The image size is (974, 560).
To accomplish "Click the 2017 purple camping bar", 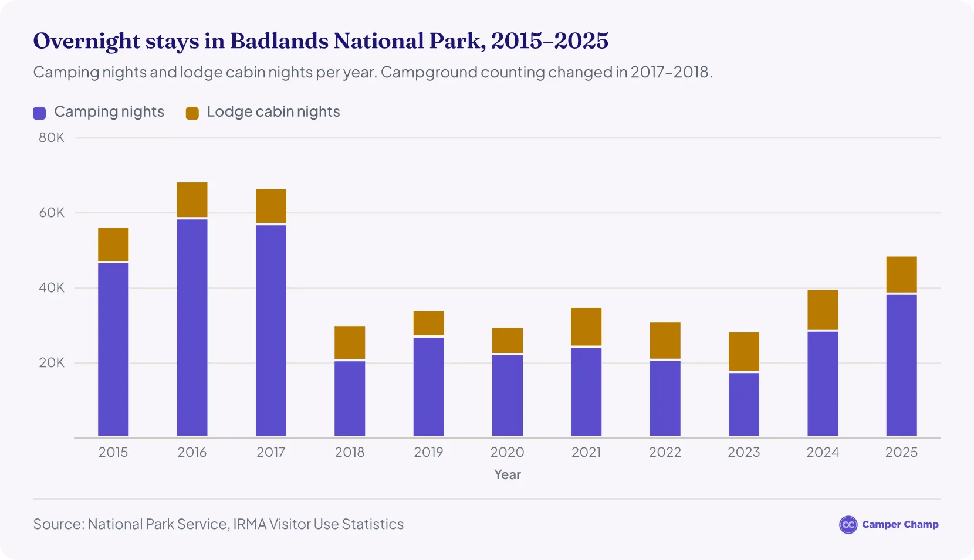I will [271, 330].
